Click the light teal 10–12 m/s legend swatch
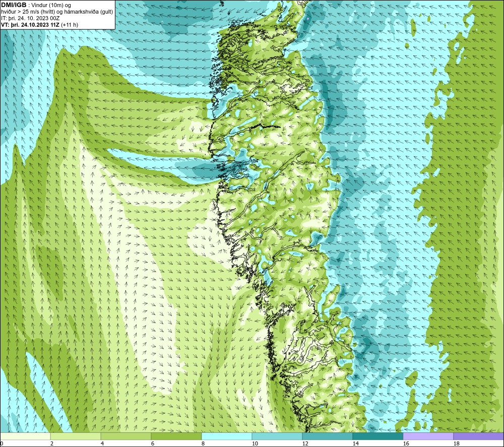Viewport: 504px width, 447px height. tap(277, 436)
